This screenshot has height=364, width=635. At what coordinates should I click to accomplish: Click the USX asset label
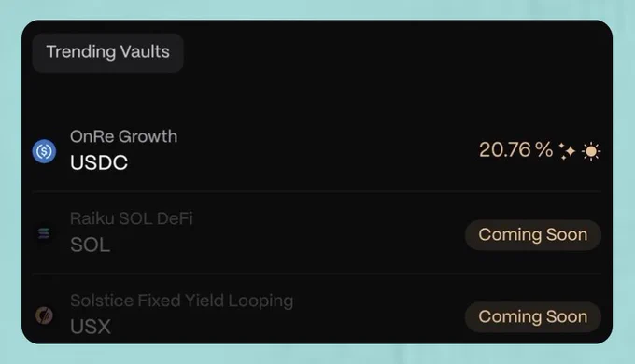(x=91, y=327)
